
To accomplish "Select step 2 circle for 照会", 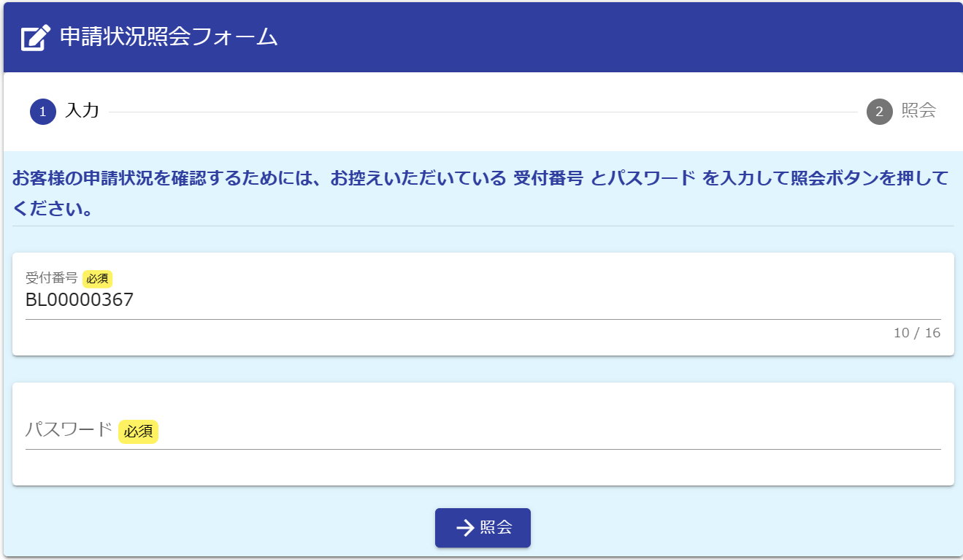I will [x=880, y=112].
